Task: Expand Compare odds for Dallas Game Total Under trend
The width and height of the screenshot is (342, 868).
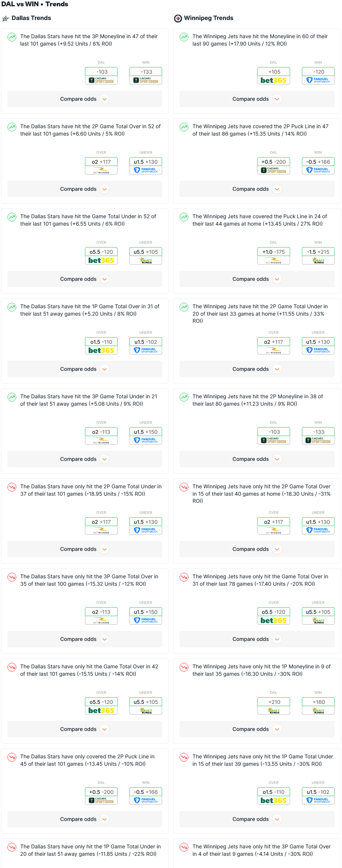Action: click(85, 279)
